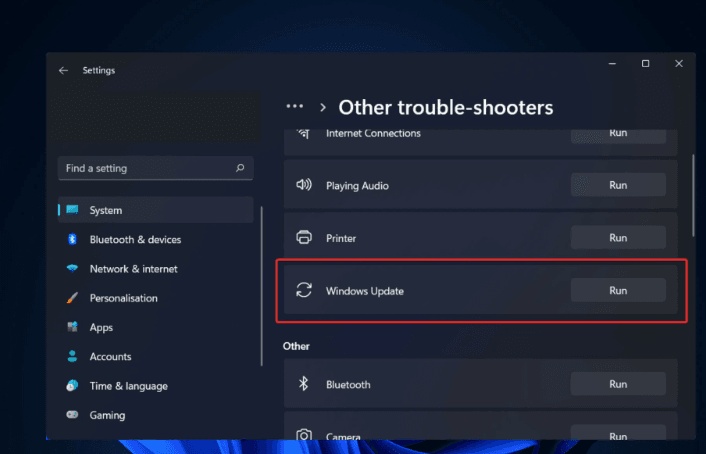Click the Printer label text

(341, 238)
